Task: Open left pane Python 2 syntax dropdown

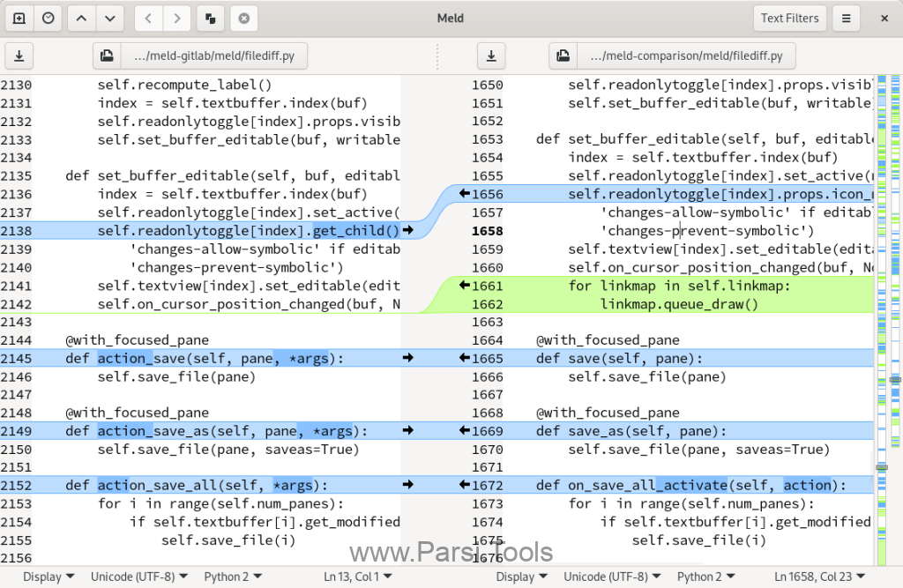Action: [233, 577]
